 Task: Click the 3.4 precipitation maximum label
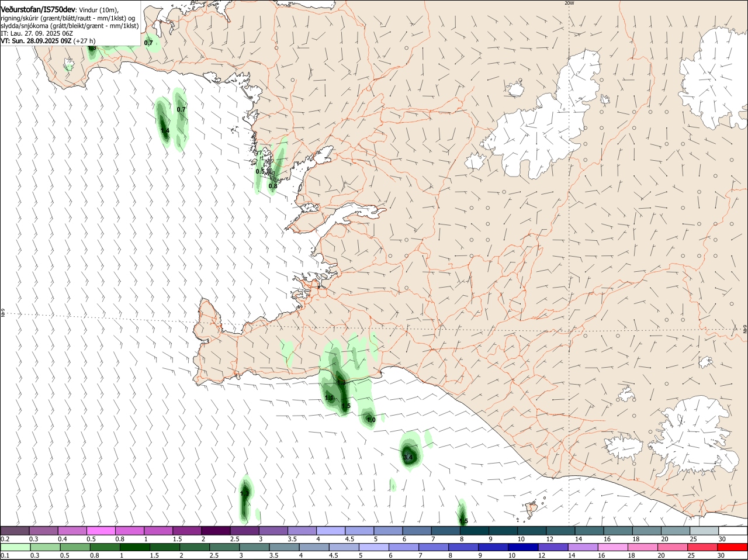408,457
